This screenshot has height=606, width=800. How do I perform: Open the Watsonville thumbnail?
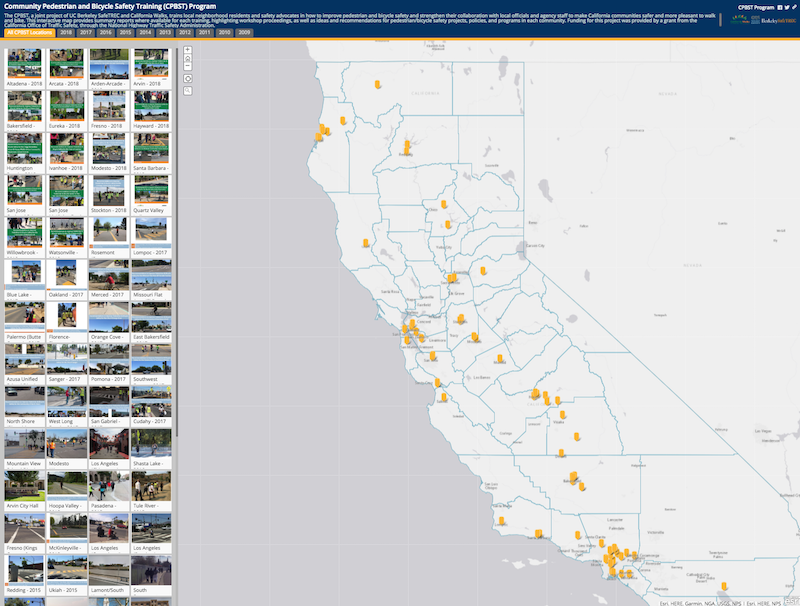point(67,238)
